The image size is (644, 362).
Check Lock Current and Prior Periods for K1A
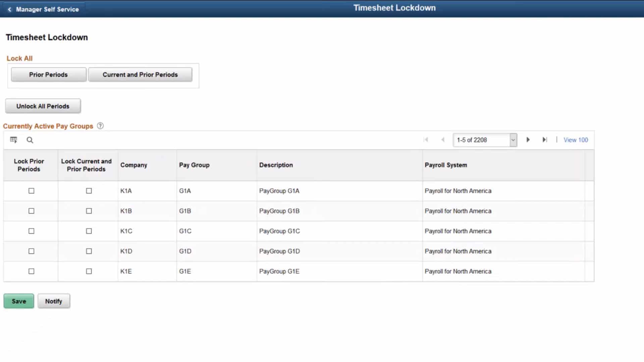click(x=89, y=191)
